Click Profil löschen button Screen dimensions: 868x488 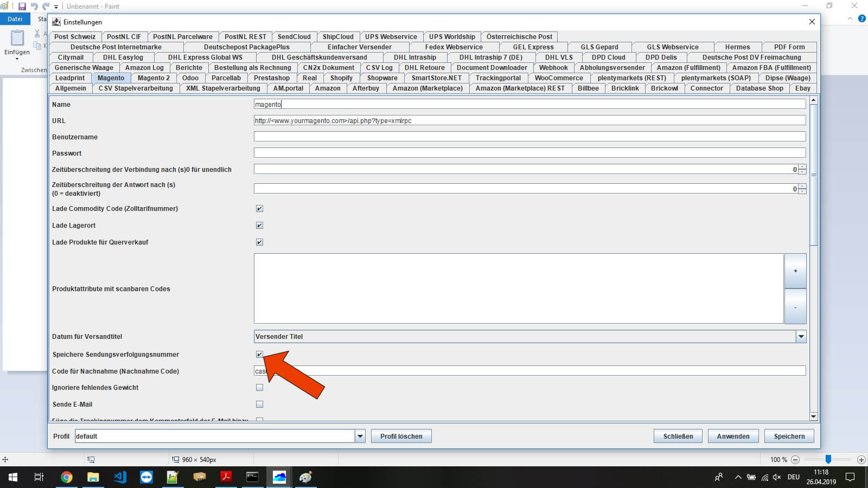[x=401, y=436]
